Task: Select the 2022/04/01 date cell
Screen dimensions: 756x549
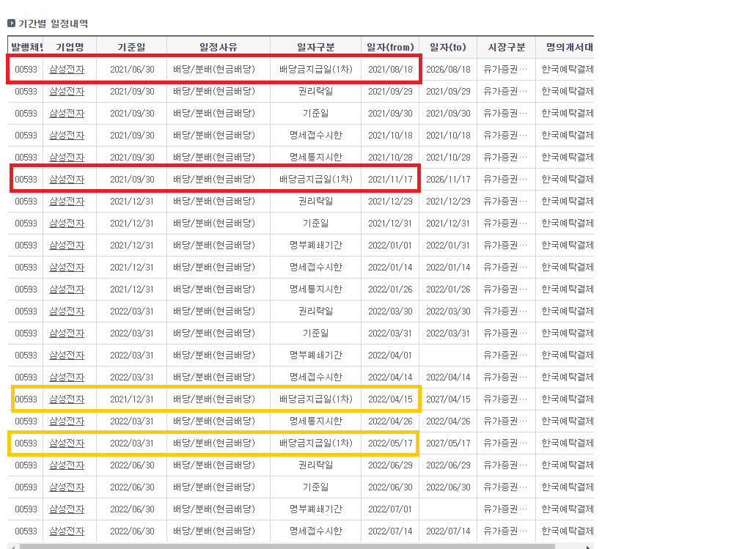Action: [x=391, y=355]
